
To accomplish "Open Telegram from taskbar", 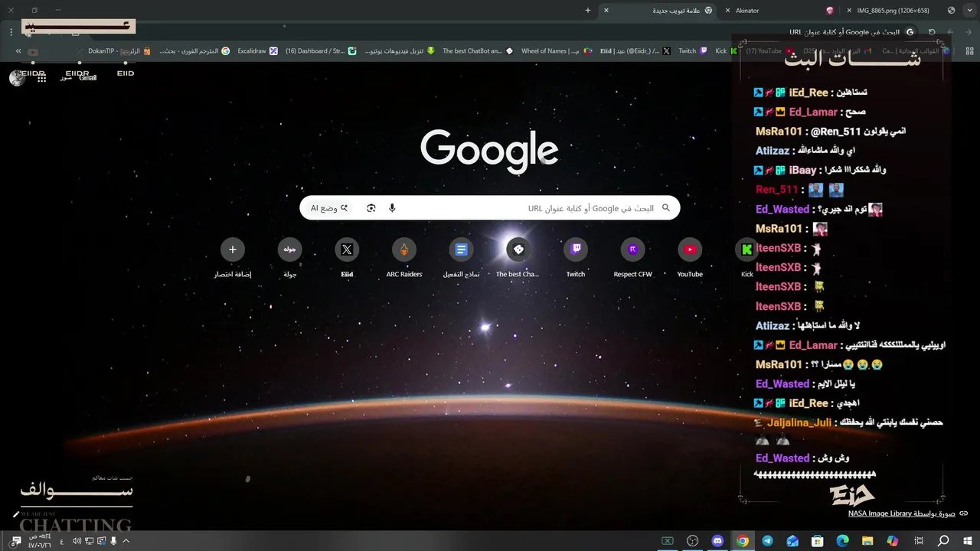I will pyautogui.click(x=768, y=541).
